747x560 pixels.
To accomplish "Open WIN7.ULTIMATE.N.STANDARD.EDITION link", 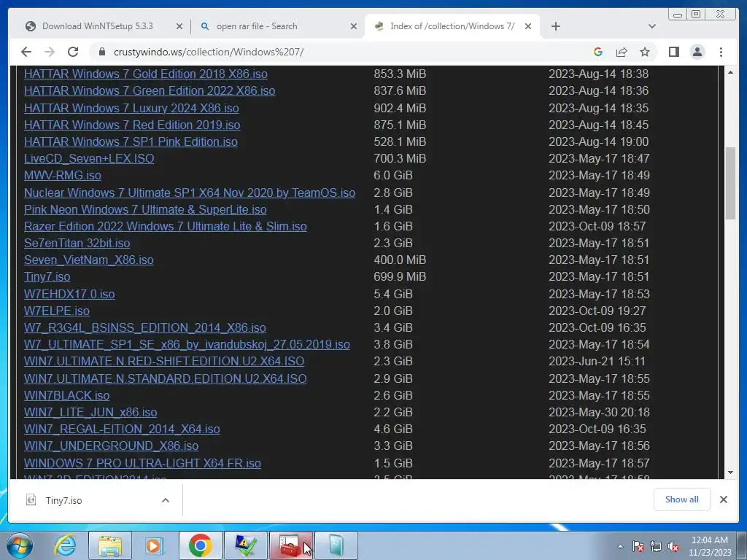I will click(x=166, y=378).
